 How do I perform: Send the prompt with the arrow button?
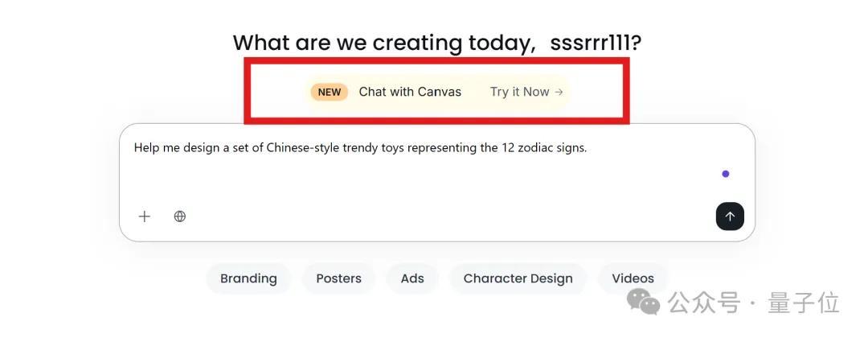[730, 216]
